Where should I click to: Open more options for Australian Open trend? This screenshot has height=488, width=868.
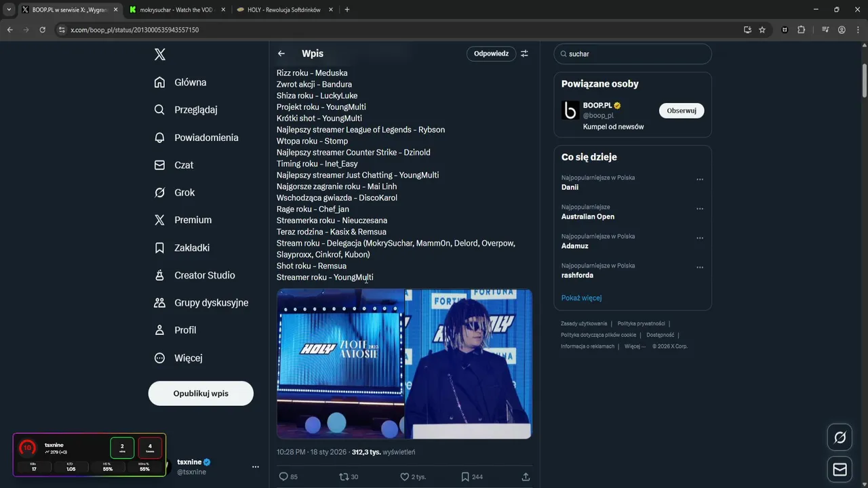(700, 209)
